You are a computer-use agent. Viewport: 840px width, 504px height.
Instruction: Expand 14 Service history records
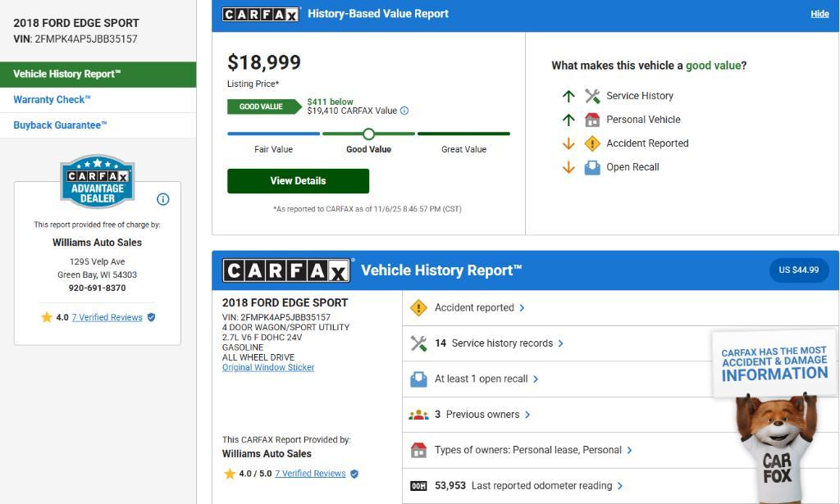click(499, 343)
